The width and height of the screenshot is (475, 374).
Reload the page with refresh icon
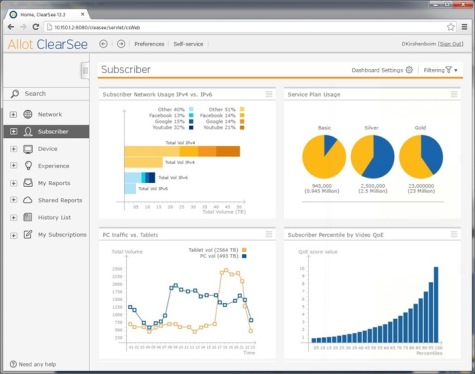[x=36, y=27]
